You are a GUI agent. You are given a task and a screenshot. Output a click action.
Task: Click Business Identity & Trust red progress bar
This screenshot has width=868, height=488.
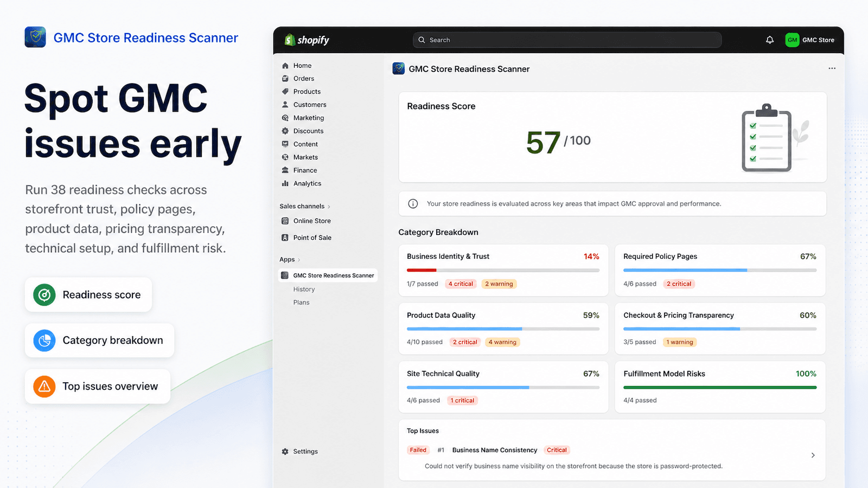point(422,270)
